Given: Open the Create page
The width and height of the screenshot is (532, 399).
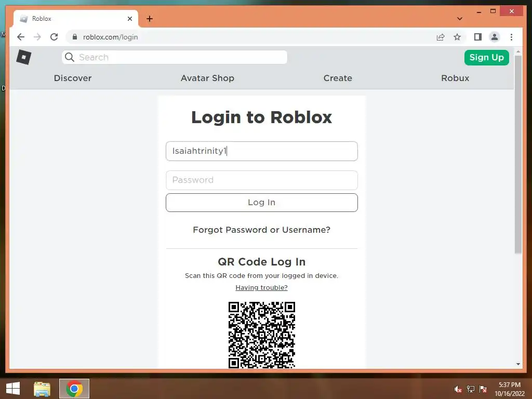Looking at the screenshot, I should coord(338,78).
